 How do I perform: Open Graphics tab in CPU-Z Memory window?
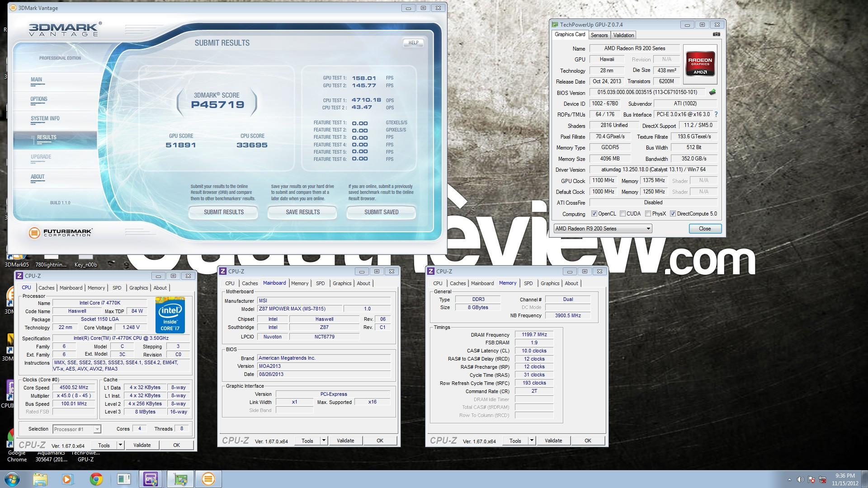pos(550,283)
